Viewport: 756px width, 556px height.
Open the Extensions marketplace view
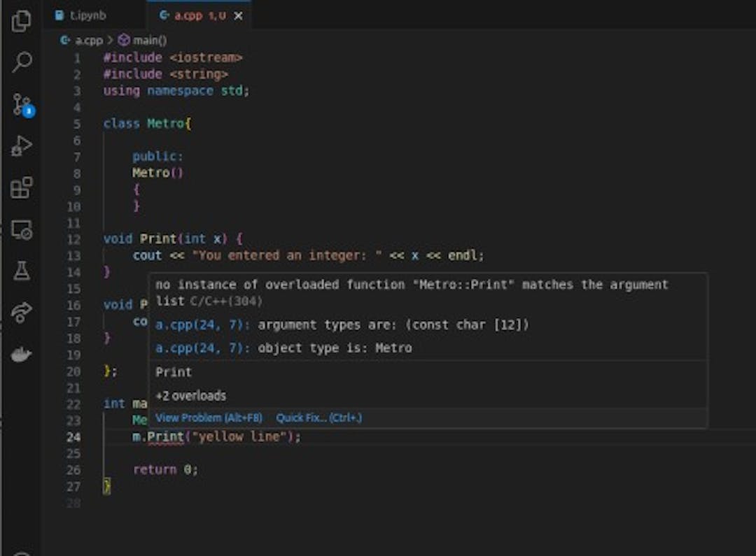coord(22,187)
